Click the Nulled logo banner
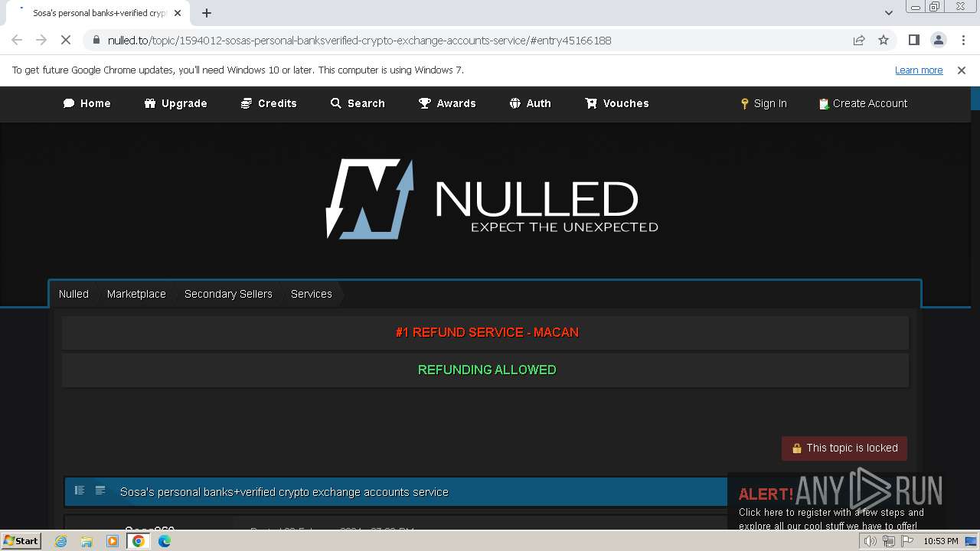980x551 pixels. pyautogui.click(x=492, y=199)
